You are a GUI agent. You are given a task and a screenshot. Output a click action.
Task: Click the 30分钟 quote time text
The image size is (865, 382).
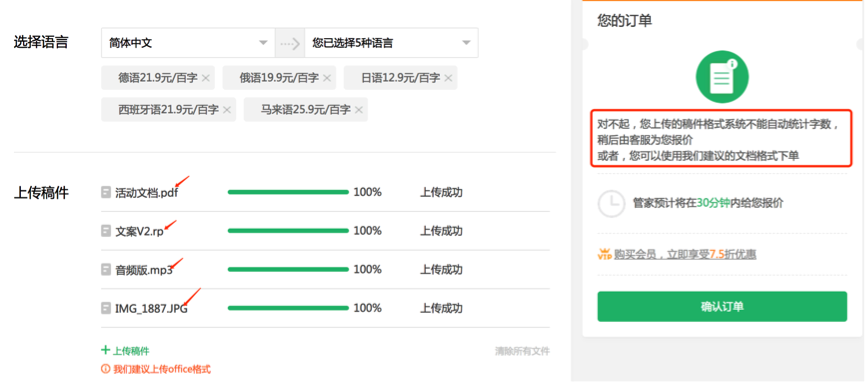713,203
